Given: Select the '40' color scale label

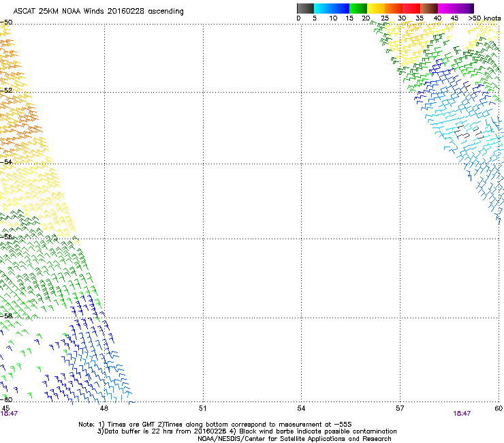Looking at the screenshot, I should [x=437, y=18].
